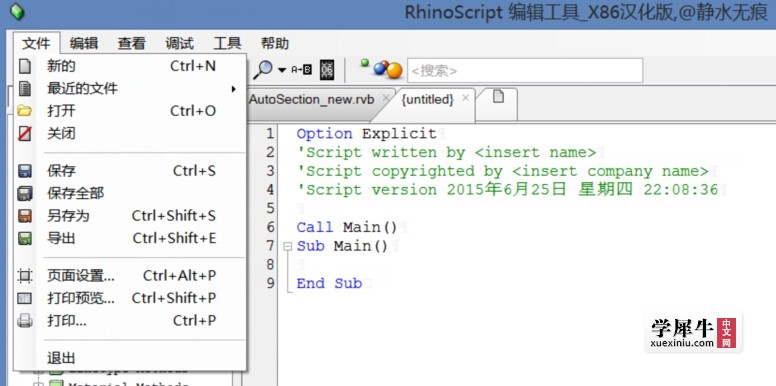Click the 'Script version 2015年6月25日' comment line
The image size is (776, 386).
[507, 190]
